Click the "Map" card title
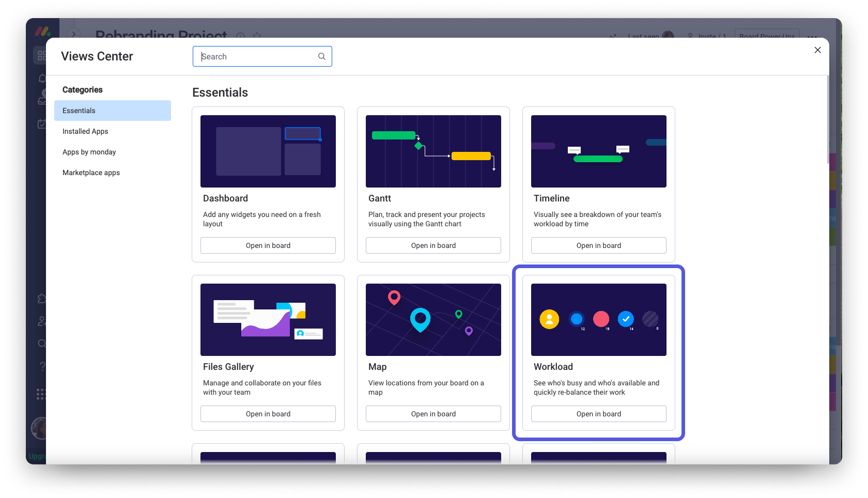The height and width of the screenshot is (498, 868). (x=378, y=367)
